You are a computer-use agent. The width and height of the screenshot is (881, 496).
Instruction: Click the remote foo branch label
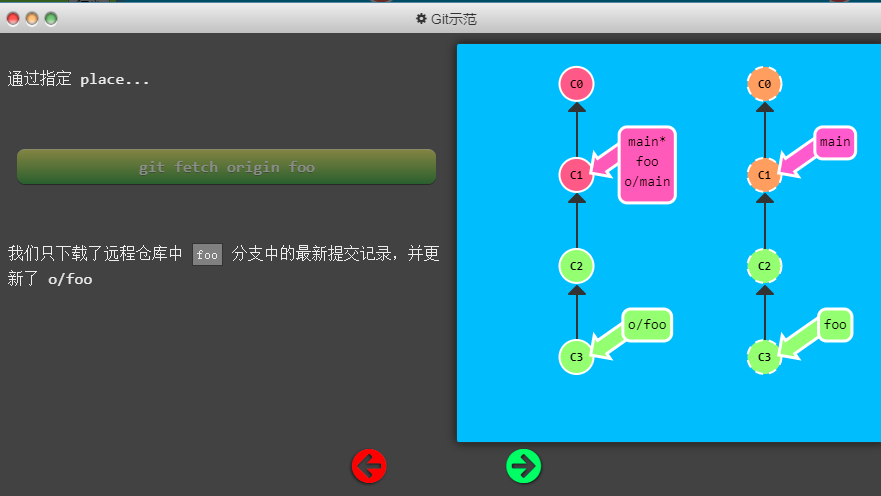[835, 325]
